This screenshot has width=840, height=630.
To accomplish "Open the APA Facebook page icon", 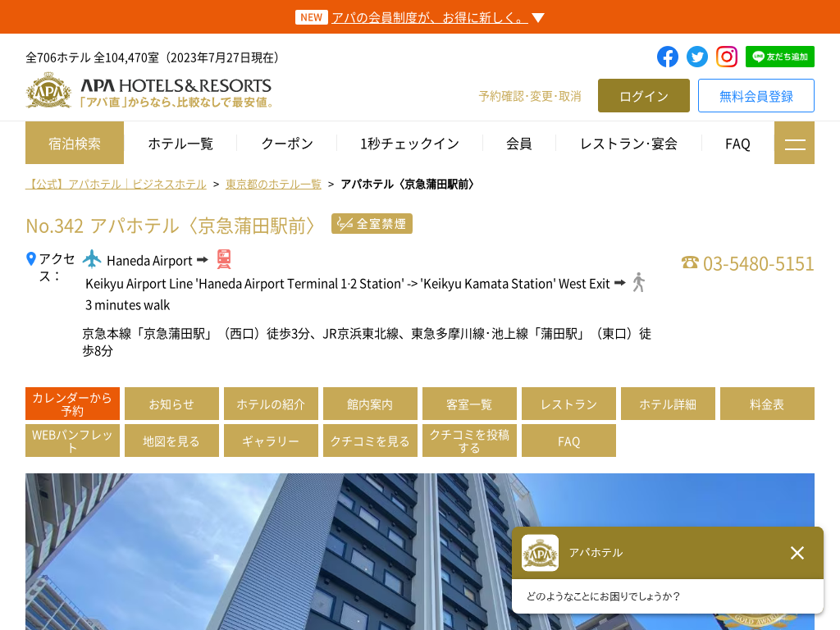I will [x=668, y=57].
